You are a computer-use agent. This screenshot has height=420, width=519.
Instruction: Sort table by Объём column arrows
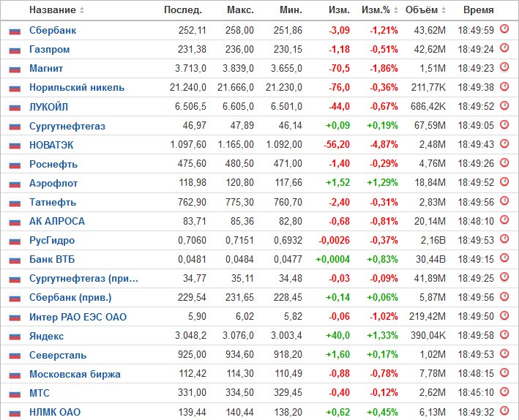[x=444, y=10]
